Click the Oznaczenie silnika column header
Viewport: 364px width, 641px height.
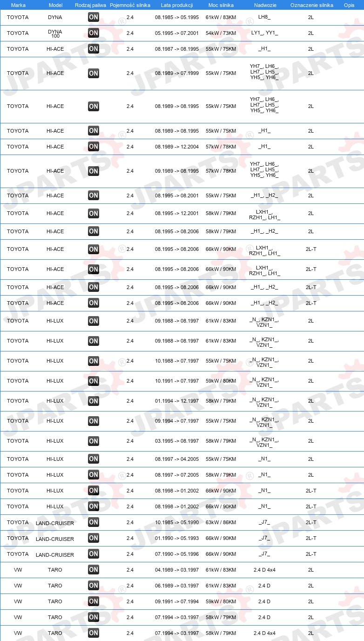(x=312, y=5)
